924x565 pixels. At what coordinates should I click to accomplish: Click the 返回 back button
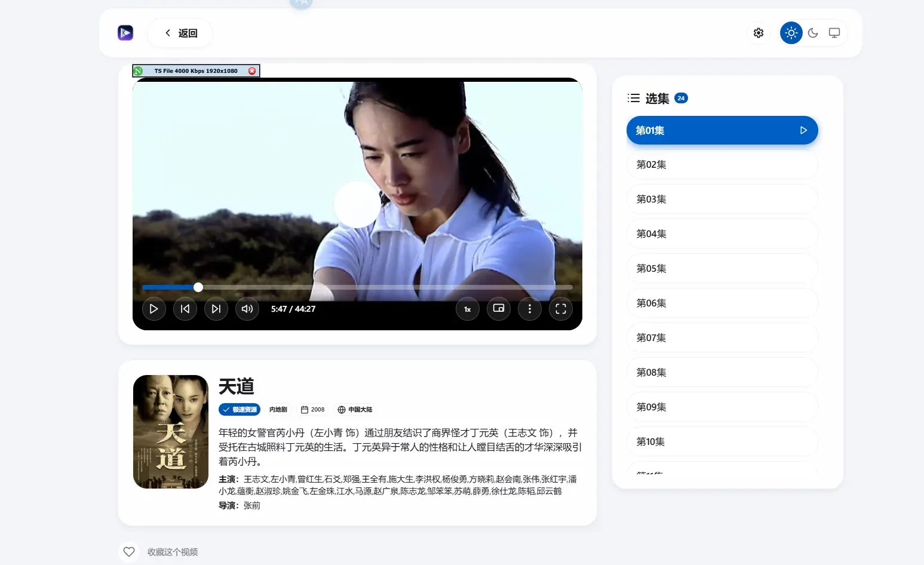coord(179,33)
